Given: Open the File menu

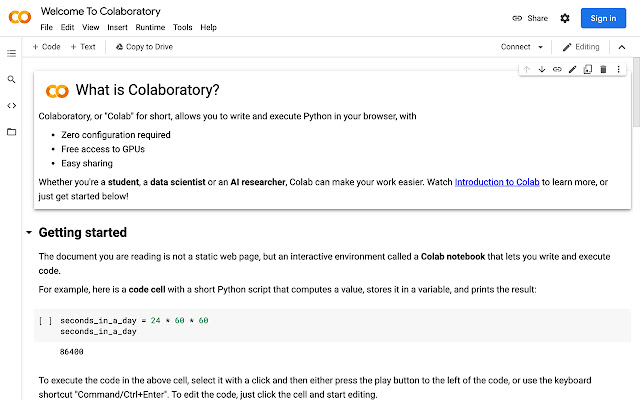Looking at the screenshot, I should [47, 27].
